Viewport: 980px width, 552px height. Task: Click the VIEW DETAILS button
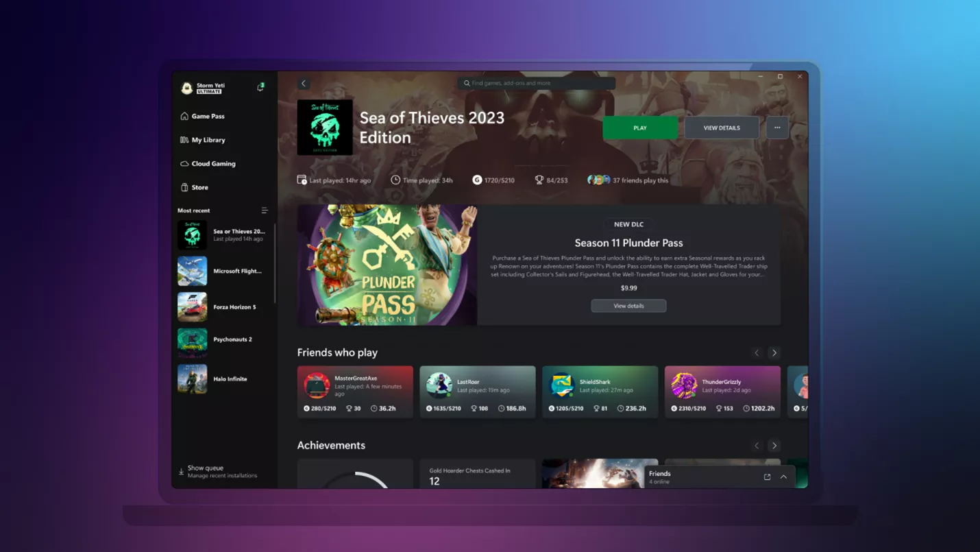721,128
